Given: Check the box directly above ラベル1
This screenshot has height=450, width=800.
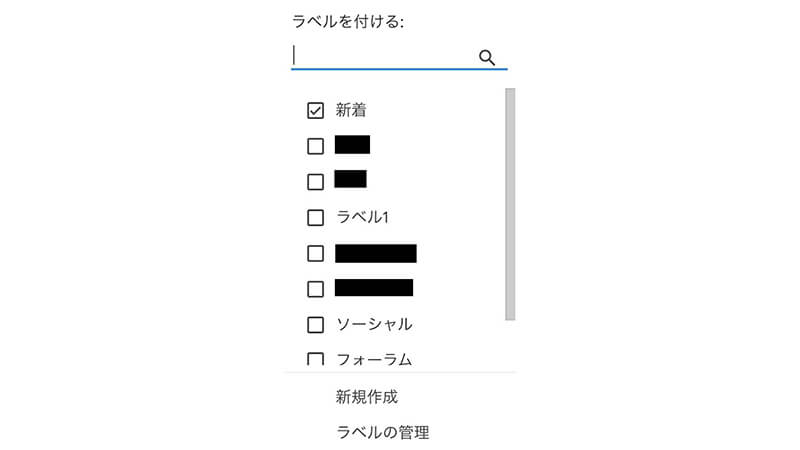Looking at the screenshot, I should point(316,181).
